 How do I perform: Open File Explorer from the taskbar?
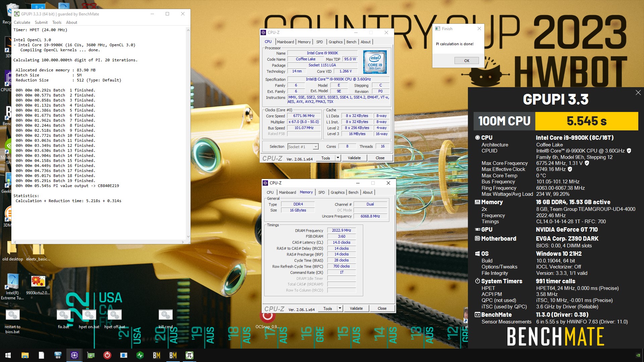click(25, 355)
